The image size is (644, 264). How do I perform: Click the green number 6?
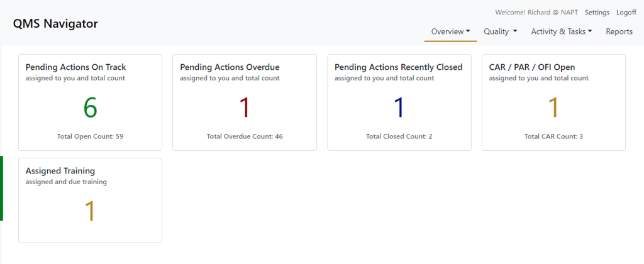[x=91, y=108]
